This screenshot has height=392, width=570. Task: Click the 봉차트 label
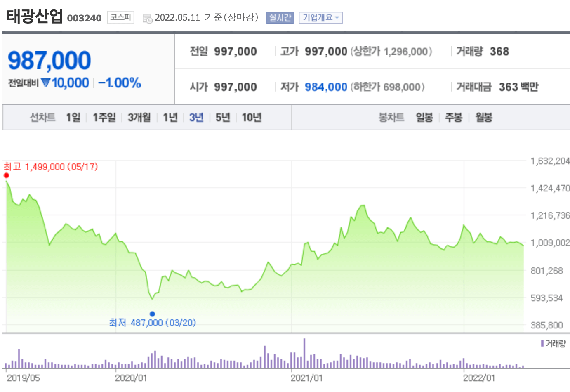(391, 118)
